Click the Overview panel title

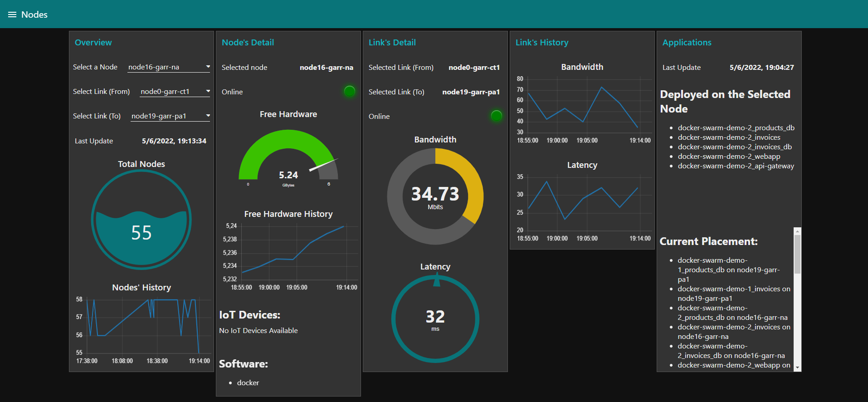(x=93, y=42)
